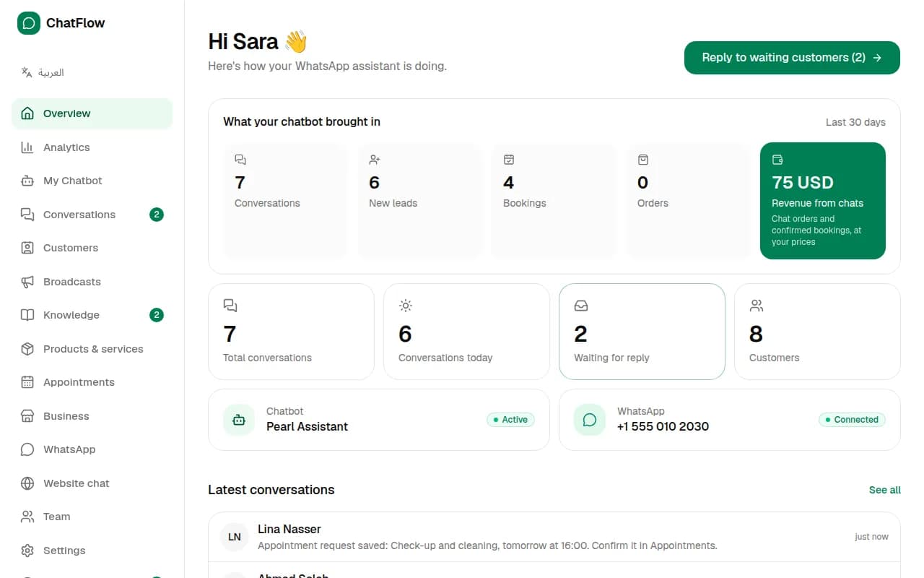
Task: Open the Business label in sidebar
Action: tap(66, 416)
